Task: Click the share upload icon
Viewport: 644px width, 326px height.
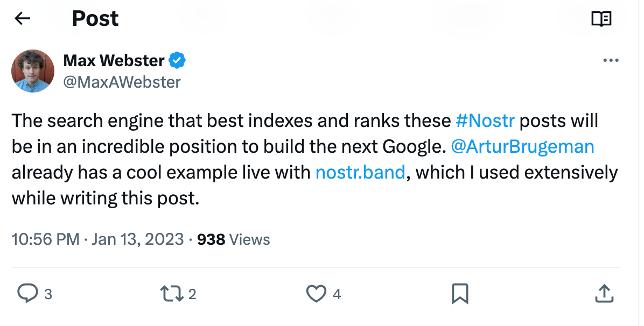Action: tap(604, 294)
